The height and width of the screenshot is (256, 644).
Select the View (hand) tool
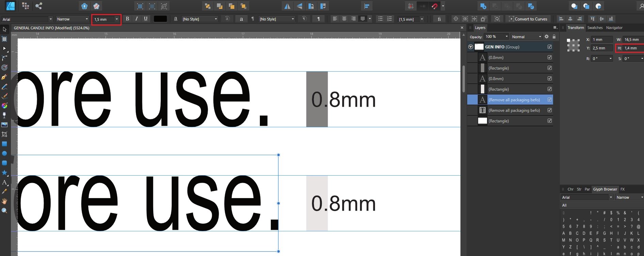coord(4,201)
